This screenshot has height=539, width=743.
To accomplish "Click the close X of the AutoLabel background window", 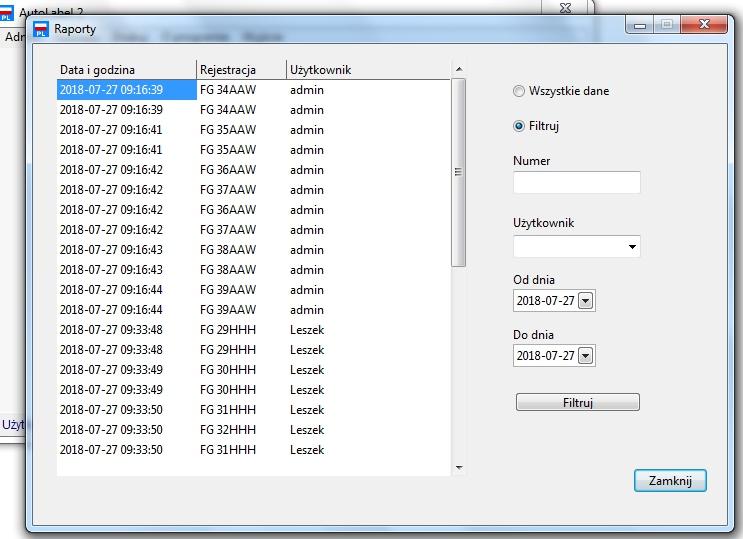I will [565, 8].
